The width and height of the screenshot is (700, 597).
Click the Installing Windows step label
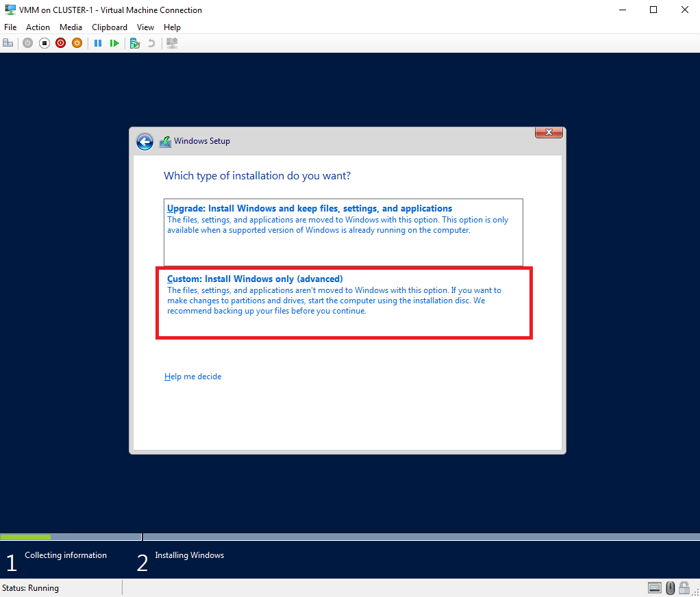coord(189,555)
